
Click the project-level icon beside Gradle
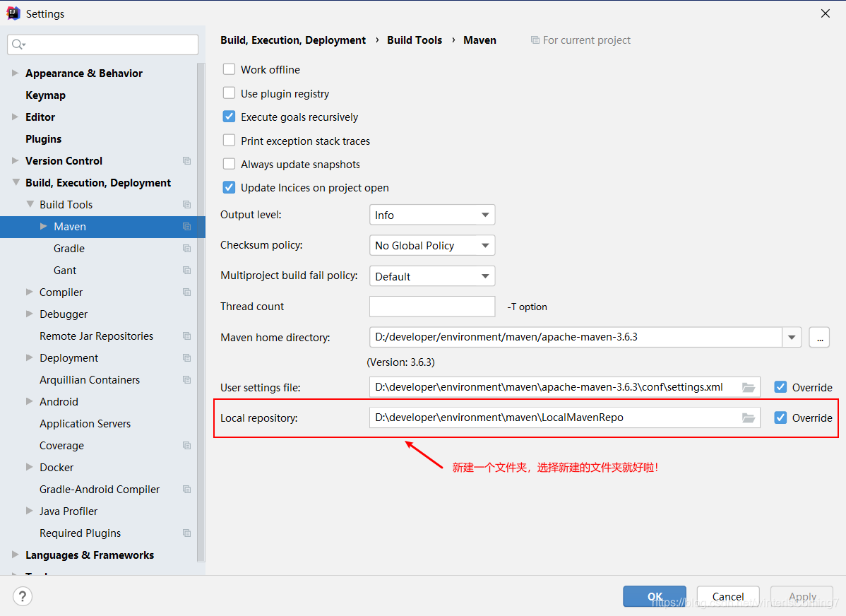click(186, 249)
